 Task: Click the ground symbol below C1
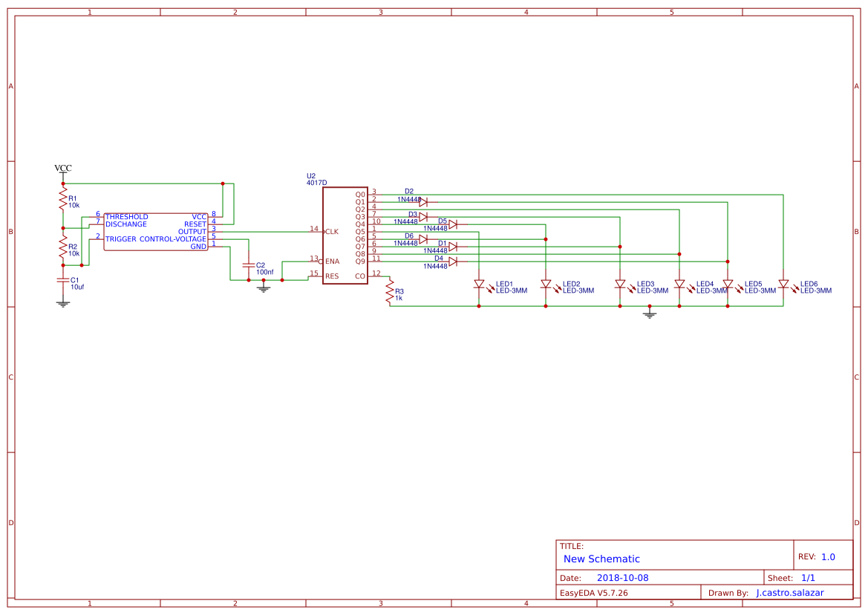click(62, 302)
